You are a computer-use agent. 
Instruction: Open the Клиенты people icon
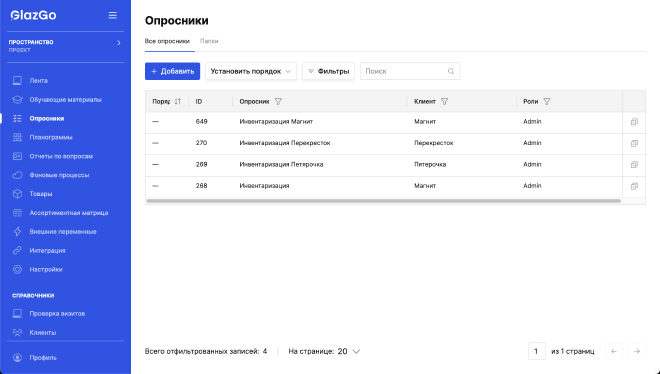[17, 332]
